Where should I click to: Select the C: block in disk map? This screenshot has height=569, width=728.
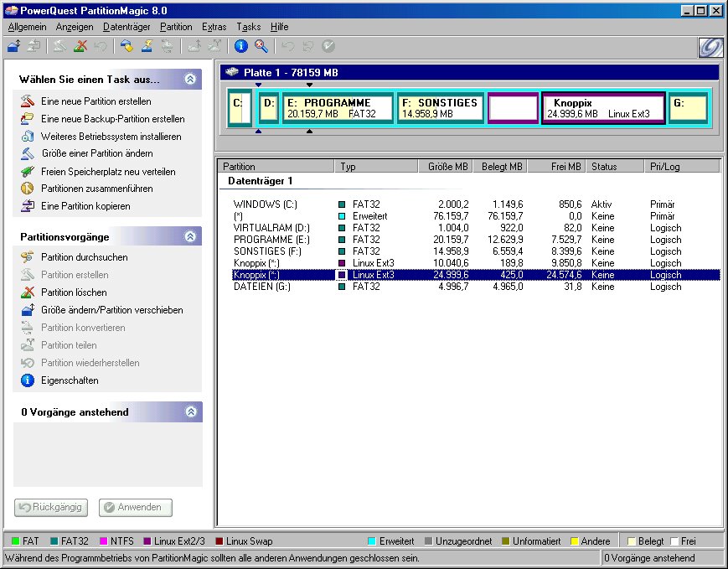pyautogui.click(x=240, y=108)
